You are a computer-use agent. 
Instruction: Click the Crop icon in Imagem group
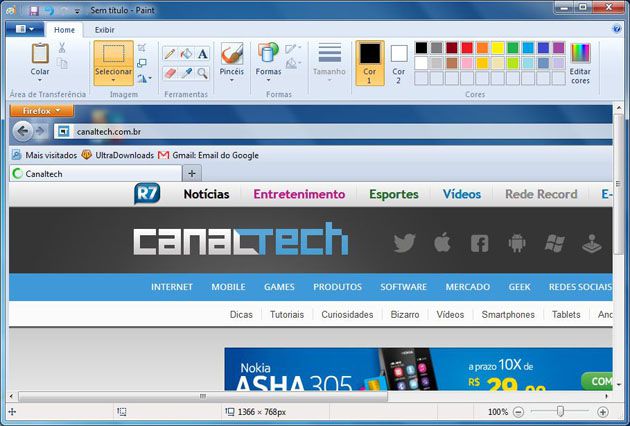click(x=141, y=48)
